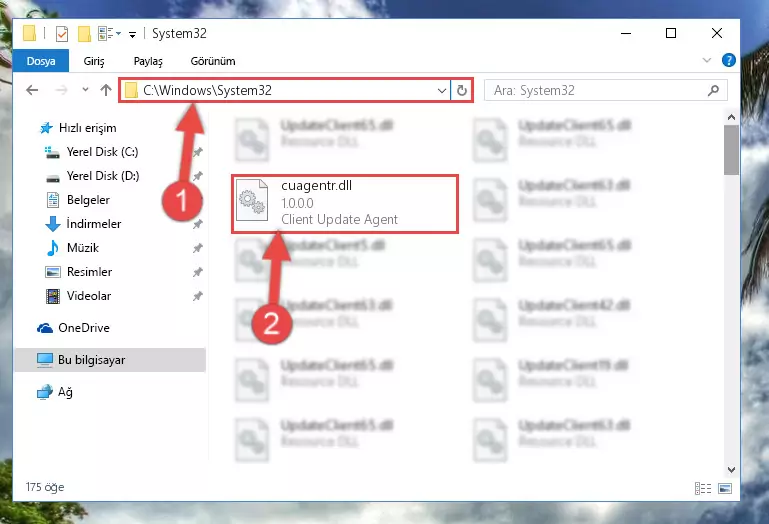Screen dimensions: 769x524
Task: Open recent locations dropdown arrow
Action: click(x=85, y=90)
